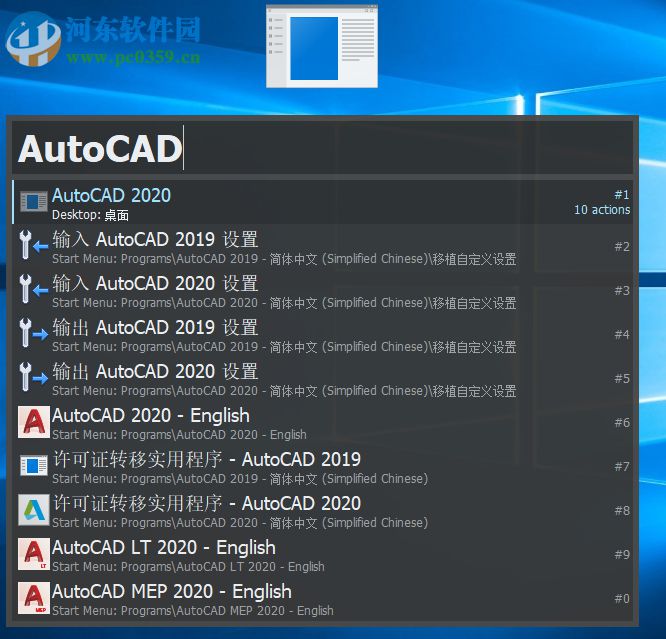The height and width of the screenshot is (639, 666).
Task: Click the 10 actions label
Action: [602, 209]
